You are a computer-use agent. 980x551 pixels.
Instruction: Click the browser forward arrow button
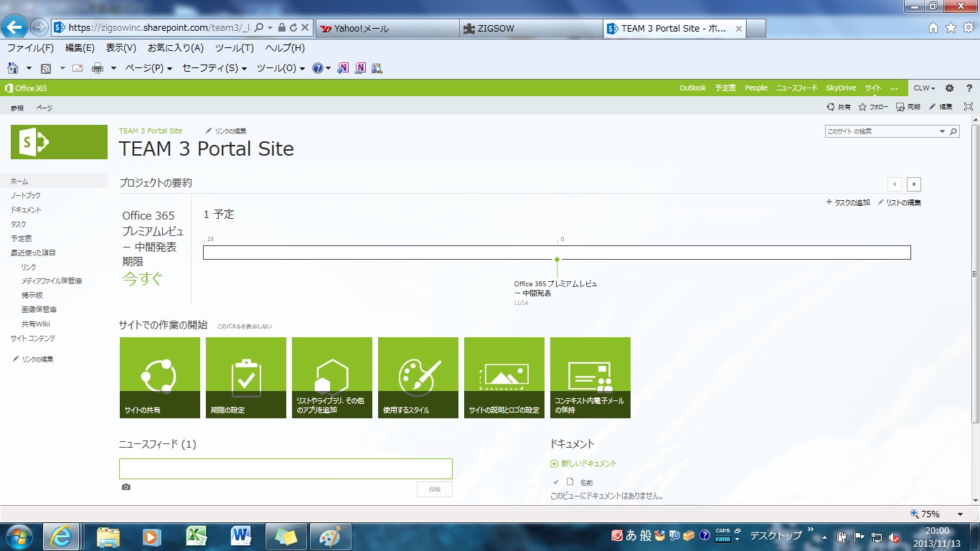tap(39, 28)
